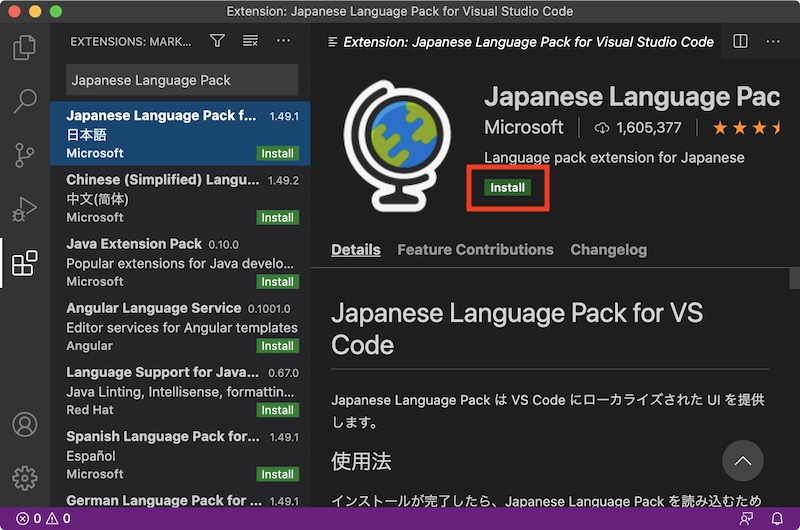Install Language Support for Java
Image resolution: width=800 pixels, height=530 pixels.
[x=278, y=411]
